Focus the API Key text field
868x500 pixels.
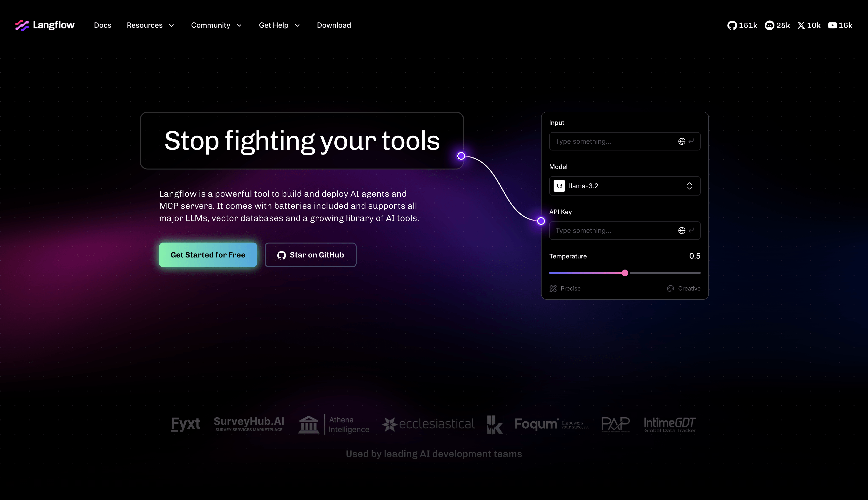point(624,230)
